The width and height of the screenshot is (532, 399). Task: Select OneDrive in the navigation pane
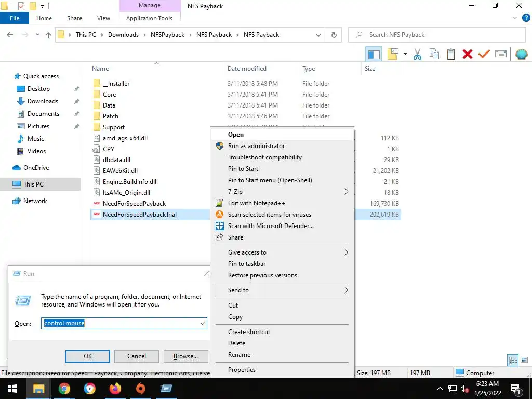click(36, 168)
